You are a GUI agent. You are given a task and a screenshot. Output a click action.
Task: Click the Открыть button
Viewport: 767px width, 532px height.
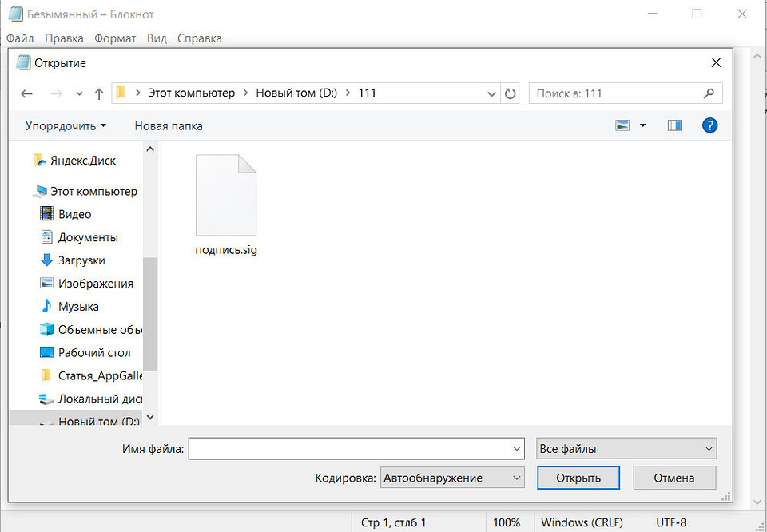tap(578, 478)
